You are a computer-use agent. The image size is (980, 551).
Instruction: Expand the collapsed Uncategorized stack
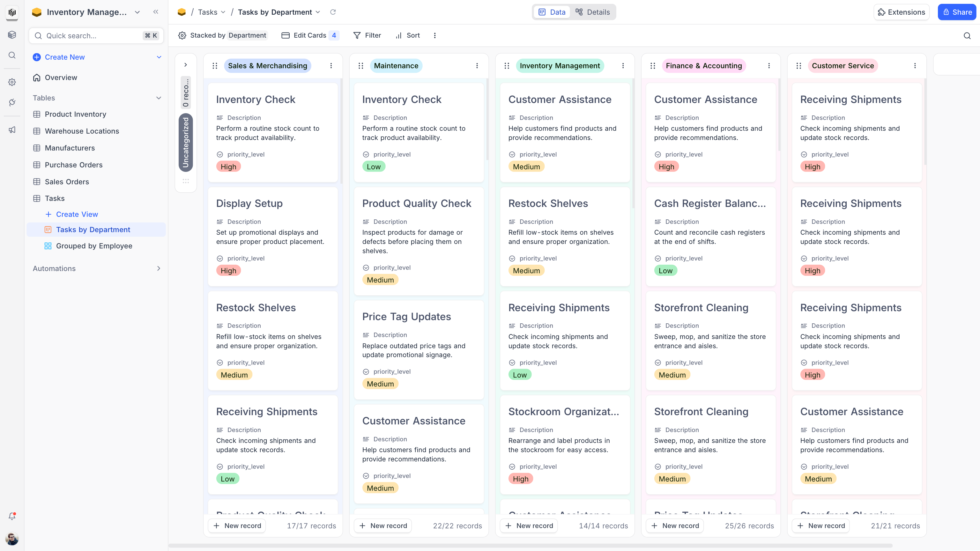coord(186,65)
